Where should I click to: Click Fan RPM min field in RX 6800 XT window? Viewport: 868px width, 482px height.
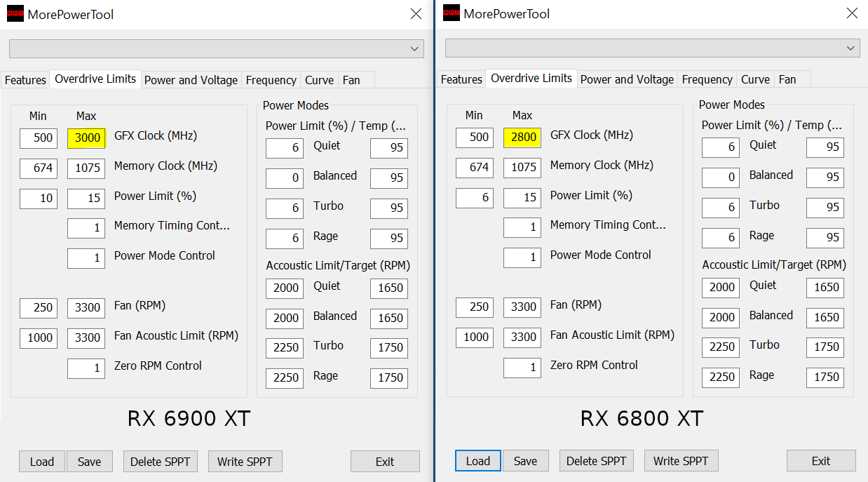(475, 307)
